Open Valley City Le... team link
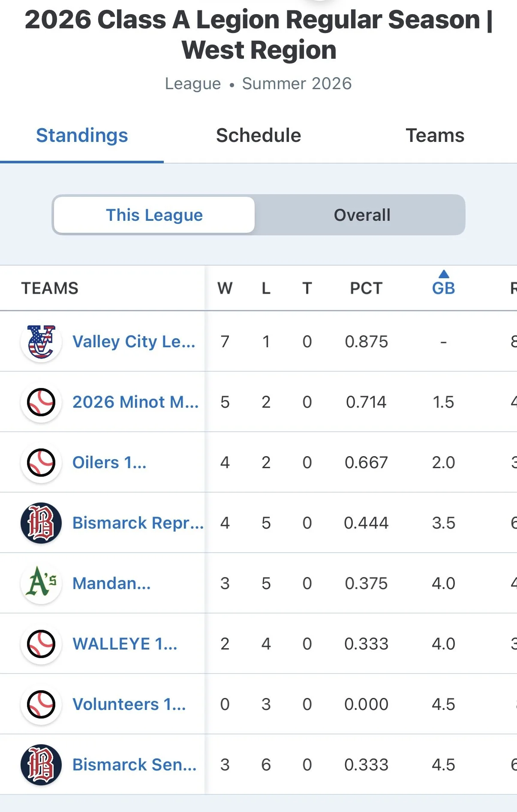This screenshot has height=812, width=517. (x=134, y=342)
